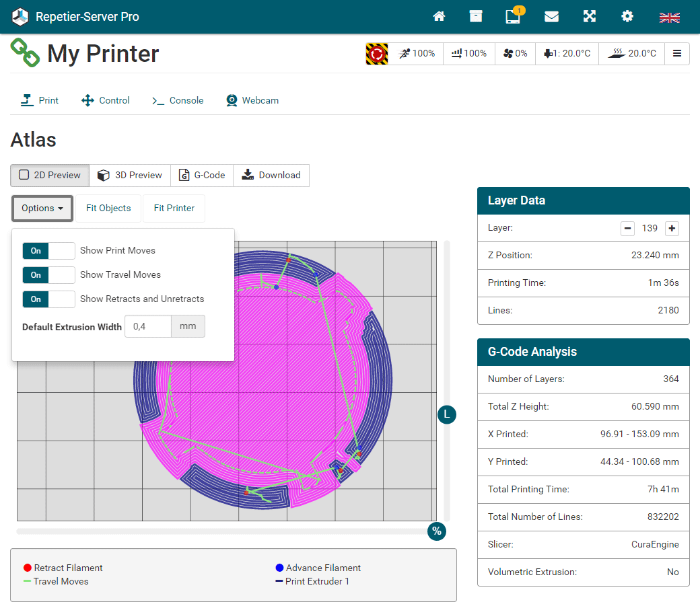Viewport: 700px width, 602px height.
Task: Open the messages envelope icon
Action: point(551,17)
